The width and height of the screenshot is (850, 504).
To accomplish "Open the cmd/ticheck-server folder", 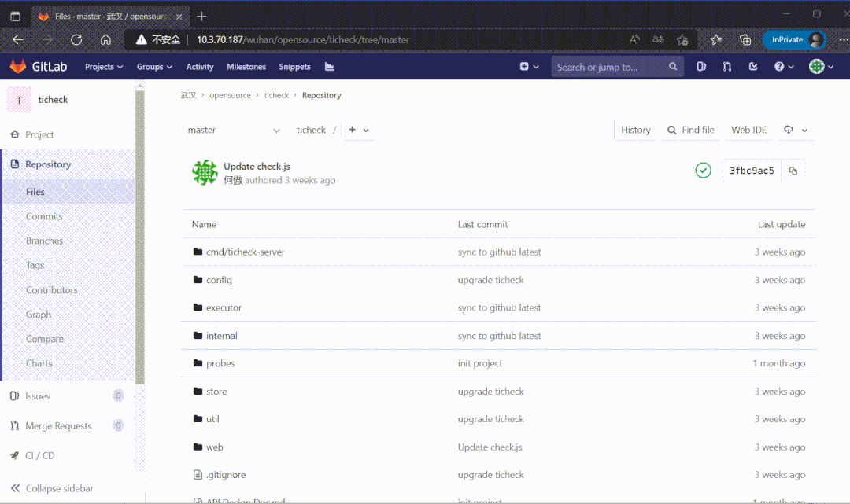I will point(245,252).
